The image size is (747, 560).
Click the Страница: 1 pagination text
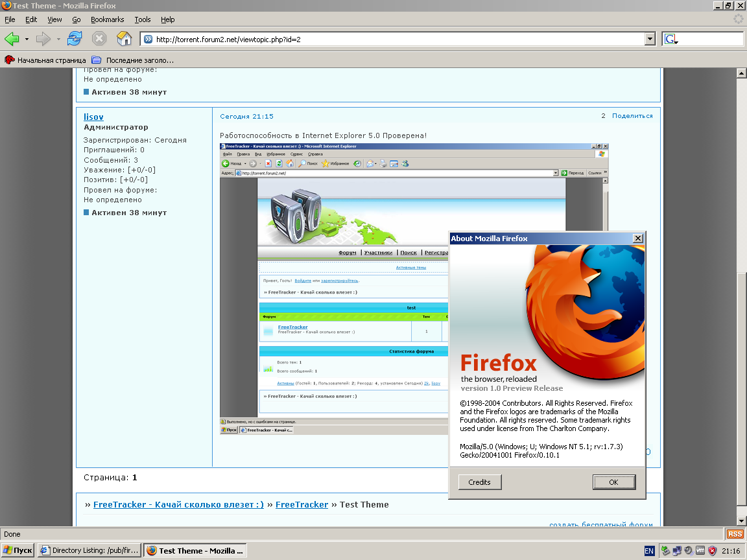pos(110,478)
